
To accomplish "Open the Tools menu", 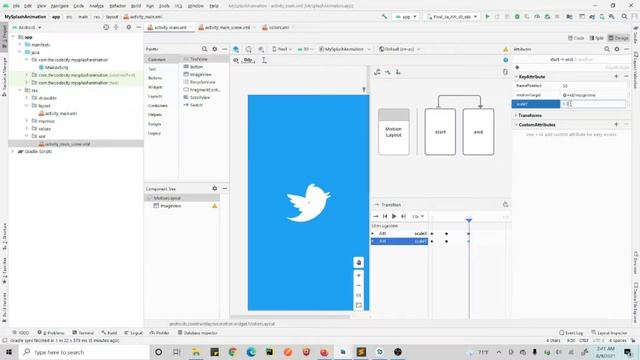I will tap(164, 6).
